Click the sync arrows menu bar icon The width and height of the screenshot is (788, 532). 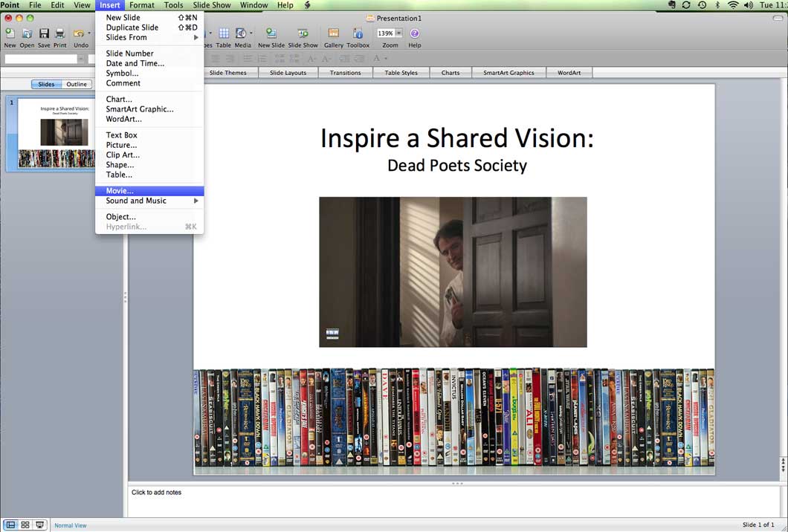(686, 5)
